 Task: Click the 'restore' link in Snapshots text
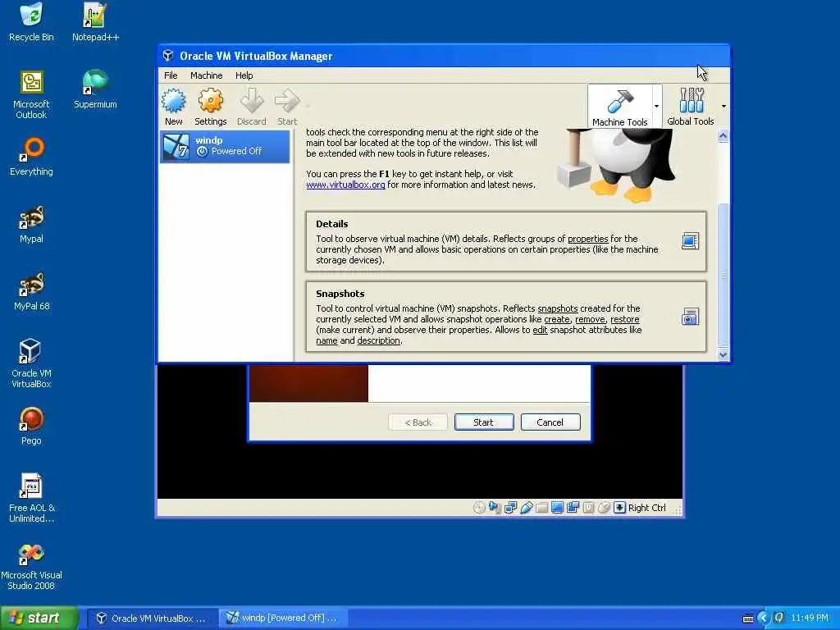[x=624, y=319]
